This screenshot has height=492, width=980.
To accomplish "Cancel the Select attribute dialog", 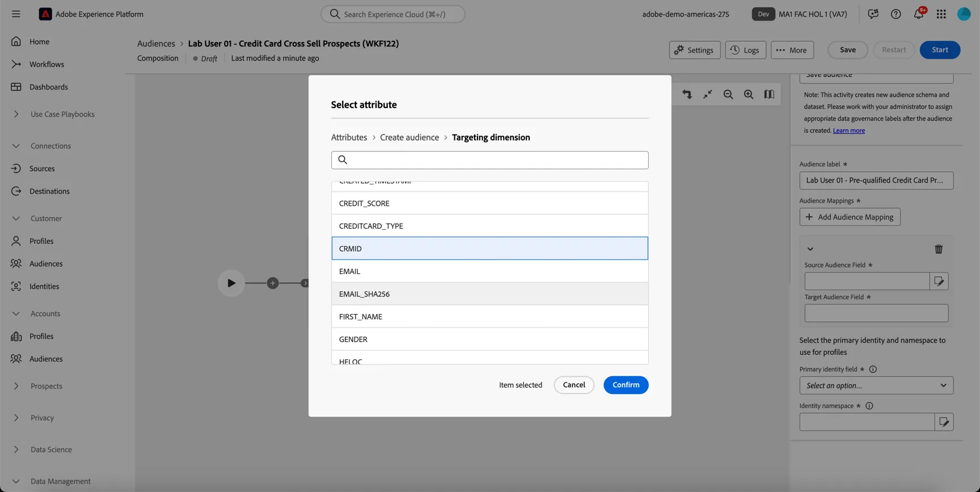I will [574, 385].
